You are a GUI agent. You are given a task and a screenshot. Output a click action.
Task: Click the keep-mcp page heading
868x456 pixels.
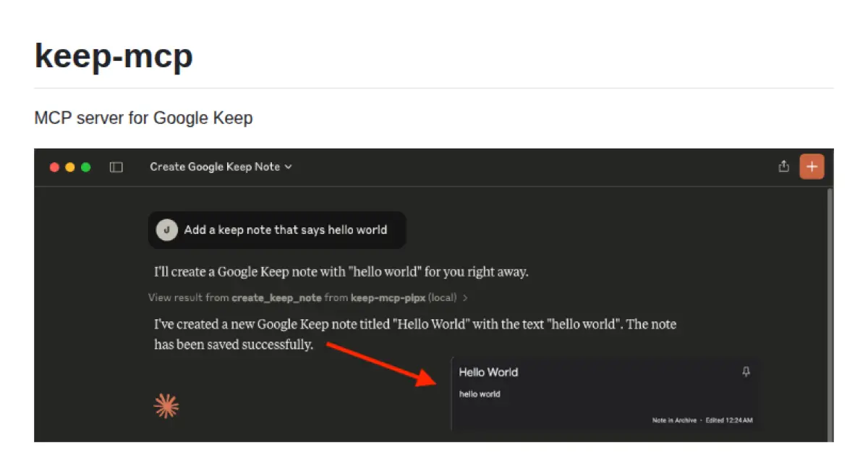(114, 55)
